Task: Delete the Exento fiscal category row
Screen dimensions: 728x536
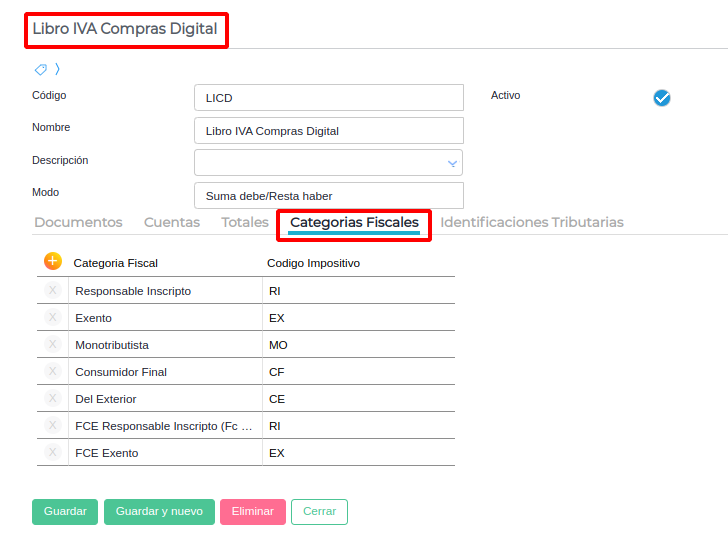Action: tap(53, 318)
